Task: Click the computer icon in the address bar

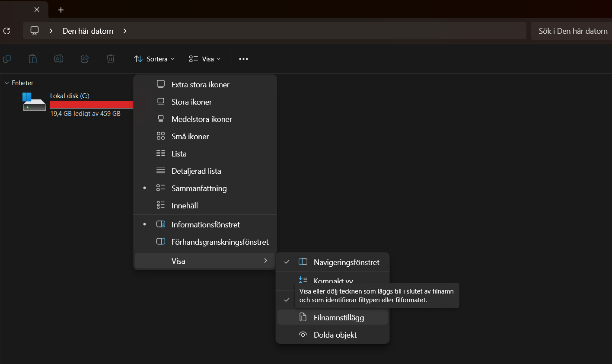Action: point(34,31)
